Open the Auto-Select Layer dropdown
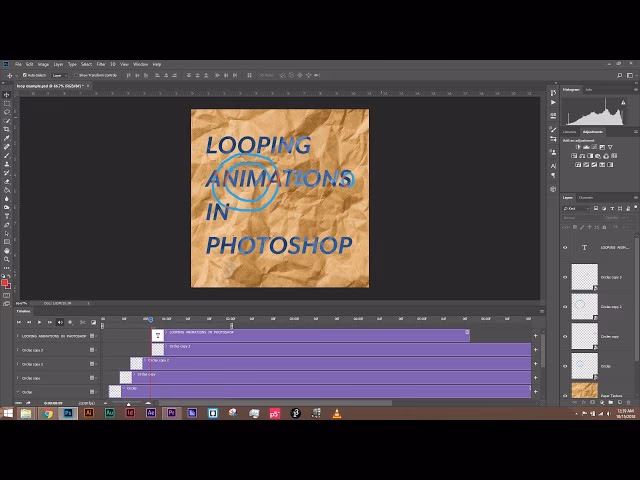 pos(60,76)
